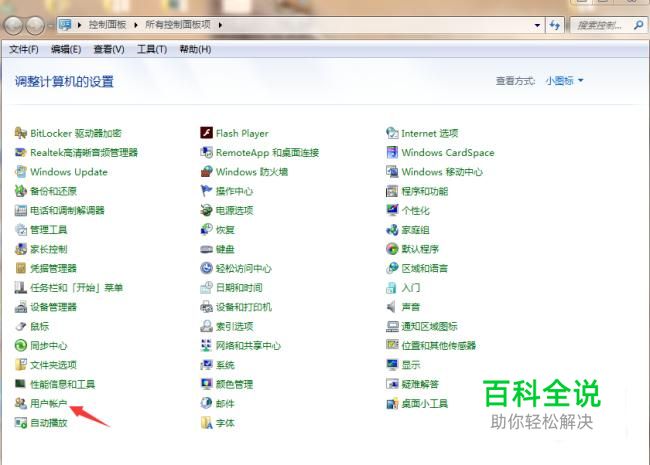This screenshot has height=465, width=650.
Task: Click the 鼠标 mouse icon
Action: [20, 326]
